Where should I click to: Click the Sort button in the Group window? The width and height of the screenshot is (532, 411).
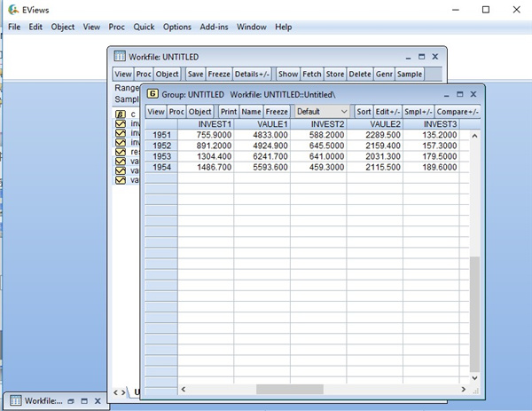364,112
